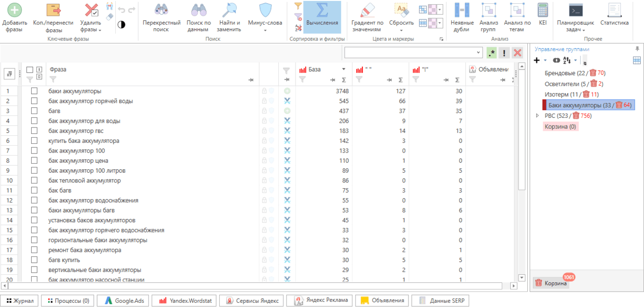
Task: Open the Удалить фразы dropdown arrow
Action: [100, 30]
